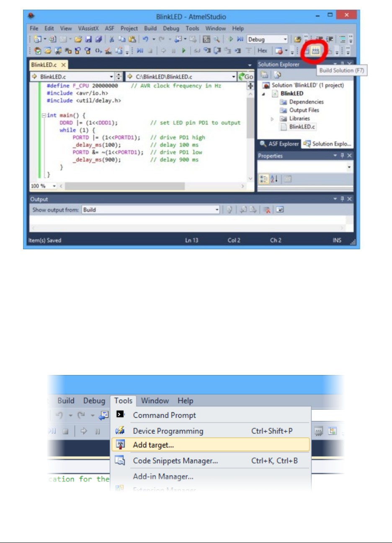Screen dimensions: 392x543
Task: Click the Paste icon in AtmelStudio toolbar
Action: (132, 39)
